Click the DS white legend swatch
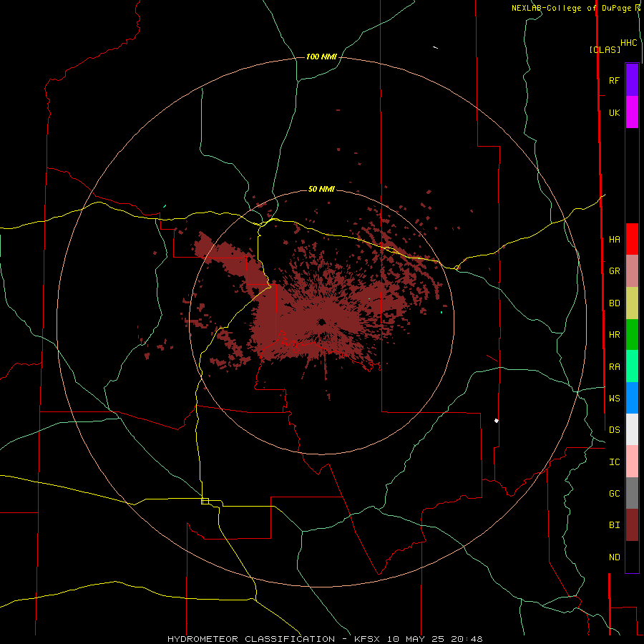The image size is (644, 644). [632, 429]
